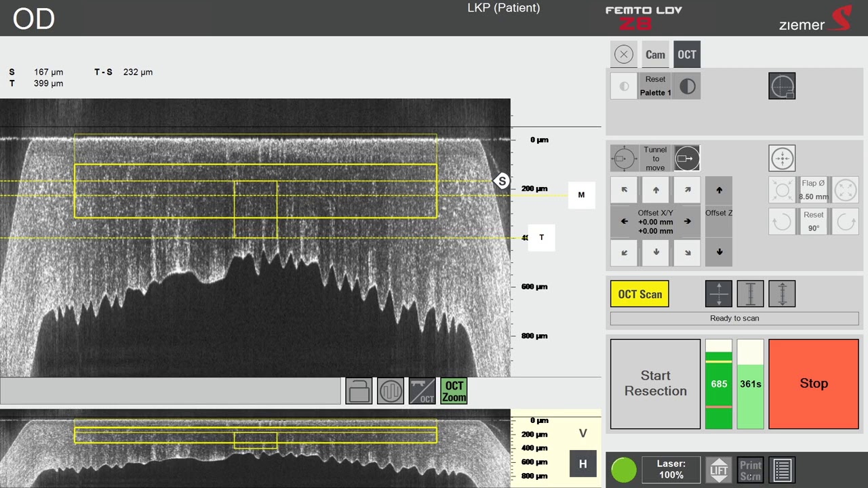The image size is (868, 488).
Task: Toggle the unlock padlock icon
Action: click(x=359, y=391)
